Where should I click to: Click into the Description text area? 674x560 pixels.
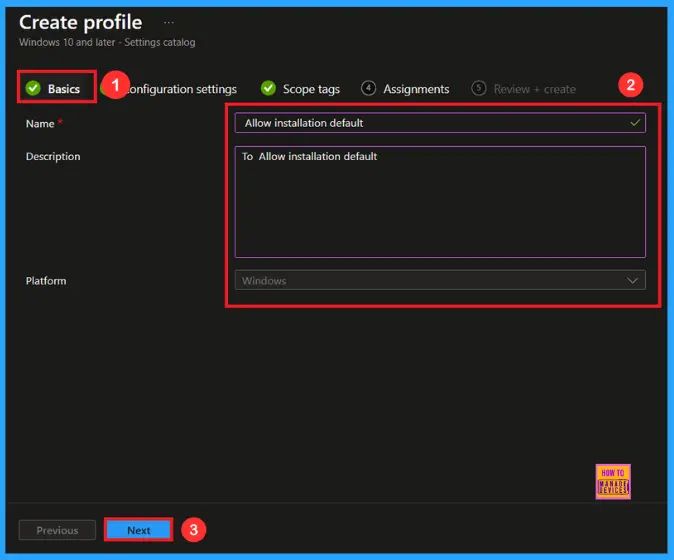coord(440,202)
